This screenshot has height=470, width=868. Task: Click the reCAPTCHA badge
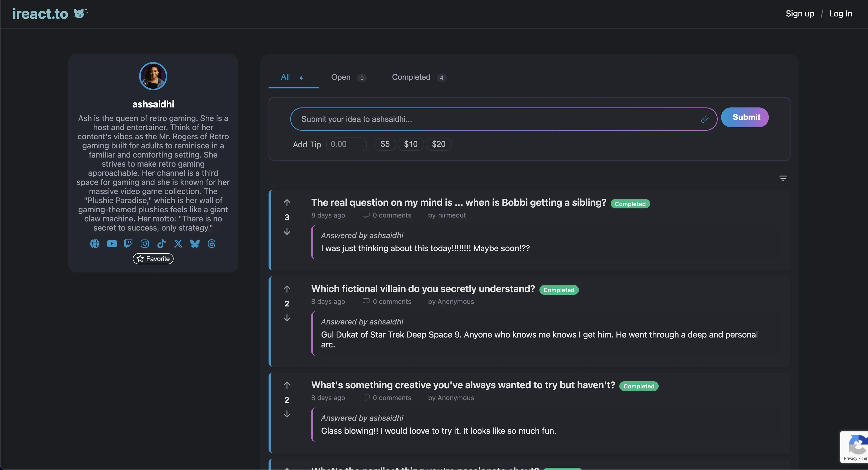854,447
